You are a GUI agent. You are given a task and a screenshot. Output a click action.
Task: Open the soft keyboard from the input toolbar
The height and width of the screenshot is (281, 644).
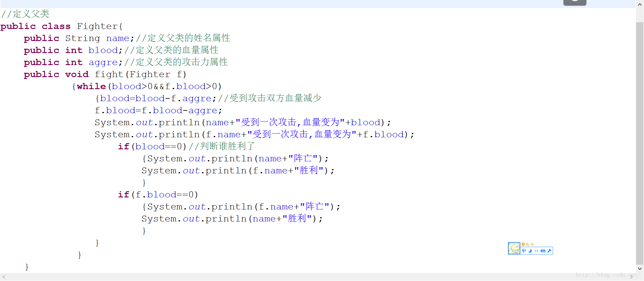(543, 251)
